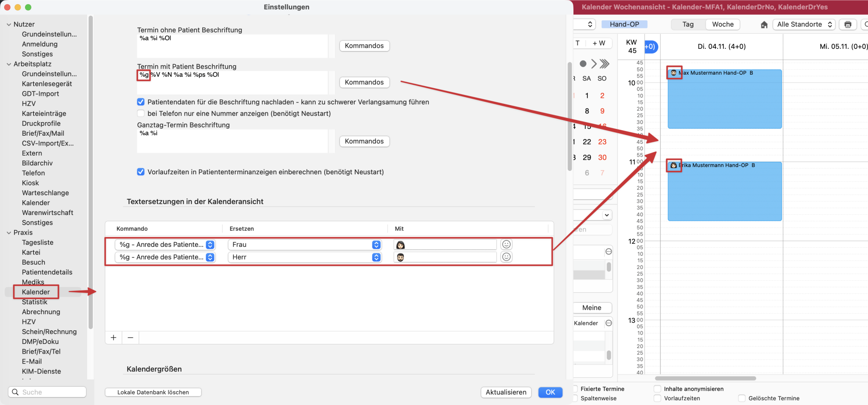Enable 'bei Telefon nur eine Nummer anzeigen'
The width and height of the screenshot is (868, 405).
point(140,113)
